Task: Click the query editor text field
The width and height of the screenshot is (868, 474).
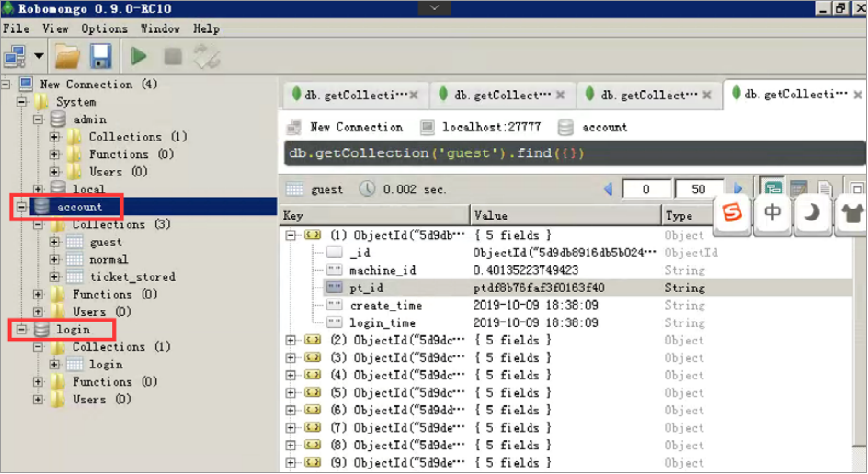Action: pos(574,153)
